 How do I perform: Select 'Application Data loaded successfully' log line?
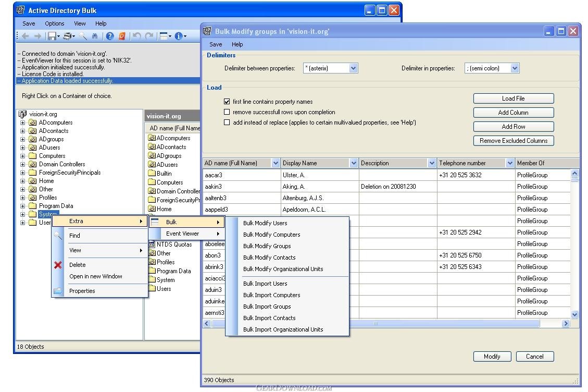click(108, 81)
